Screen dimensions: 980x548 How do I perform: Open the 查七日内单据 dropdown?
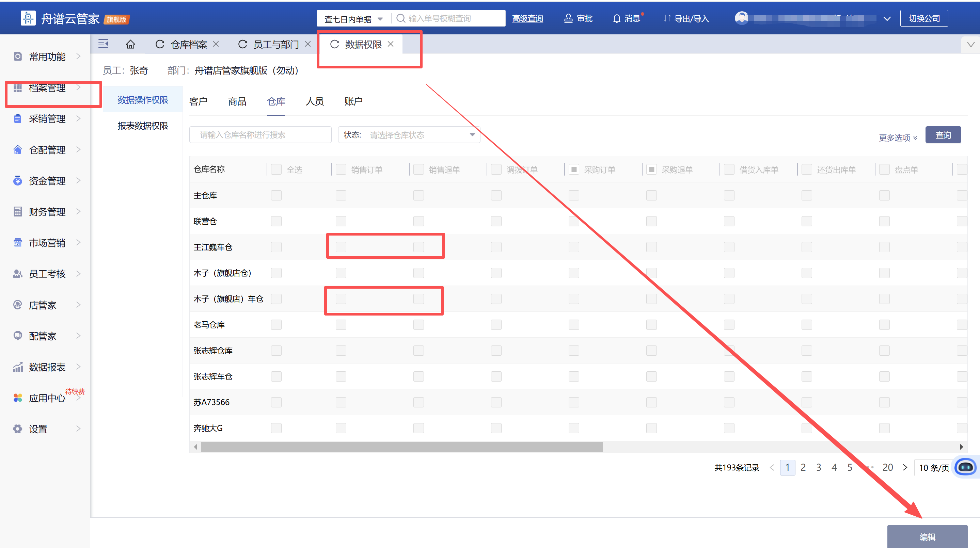click(x=353, y=19)
